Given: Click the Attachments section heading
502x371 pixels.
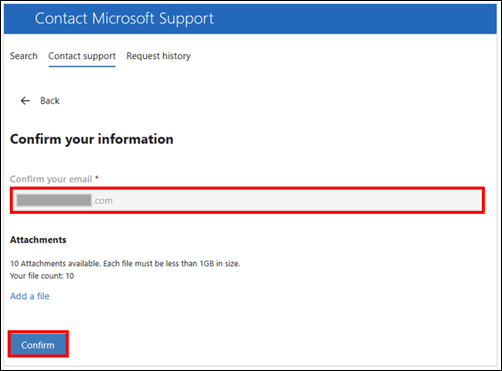Looking at the screenshot, I should (38, 240).
